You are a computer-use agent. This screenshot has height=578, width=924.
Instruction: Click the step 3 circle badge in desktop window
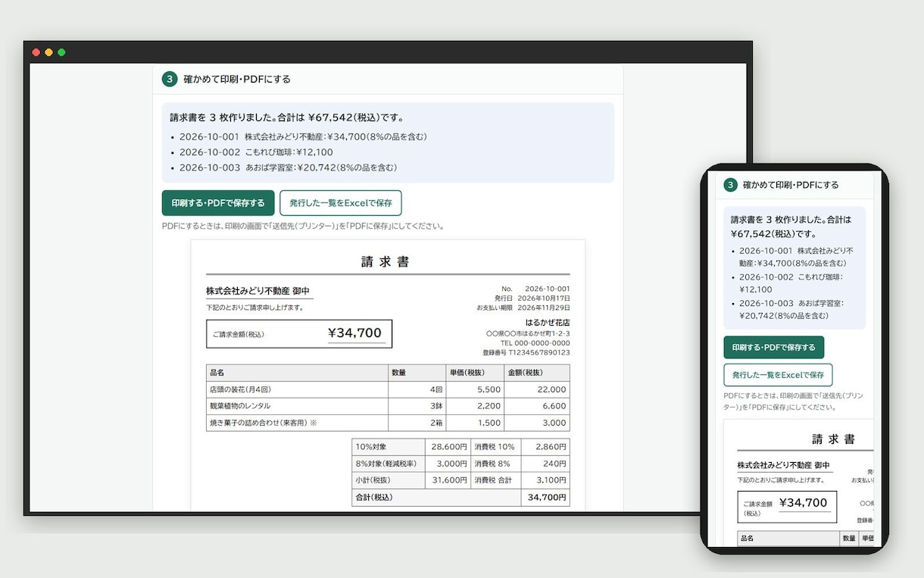click(170, 79)
